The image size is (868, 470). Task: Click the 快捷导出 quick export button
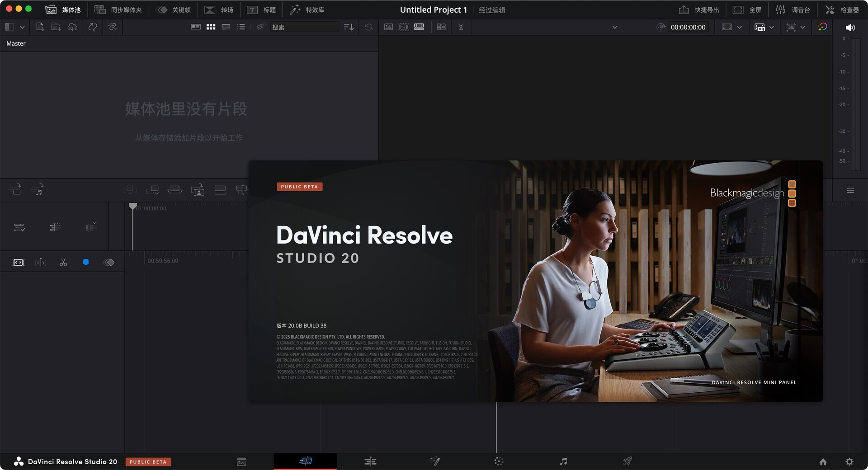click(699, 9)
